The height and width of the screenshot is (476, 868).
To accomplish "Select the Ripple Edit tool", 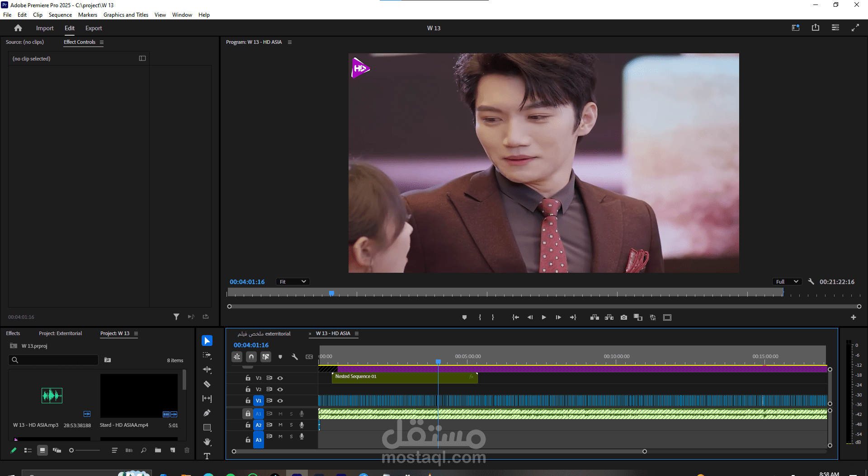I will [x=207, y=369].
